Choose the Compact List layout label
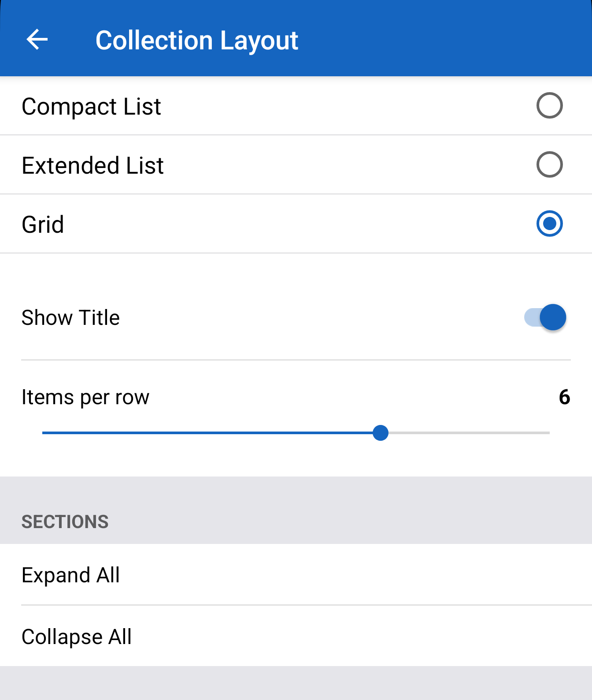The width and height of the screenshot is (592, 700). pyautogui.click(x=92, y=107)
